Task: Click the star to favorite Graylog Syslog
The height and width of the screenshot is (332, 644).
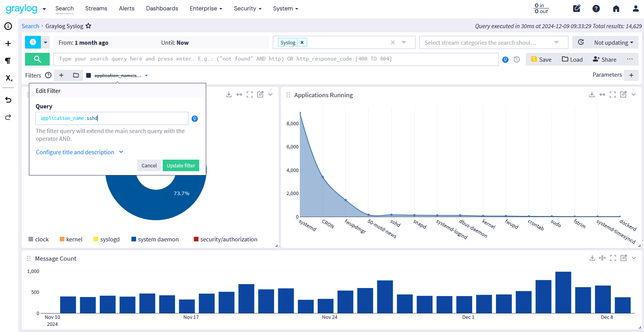Action: [x=88, y=26]
